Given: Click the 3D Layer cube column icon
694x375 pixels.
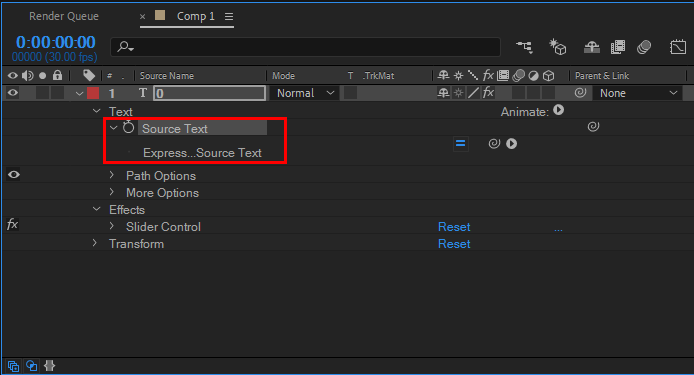Looking at the screenshot, I should click(x=549, y=76).
